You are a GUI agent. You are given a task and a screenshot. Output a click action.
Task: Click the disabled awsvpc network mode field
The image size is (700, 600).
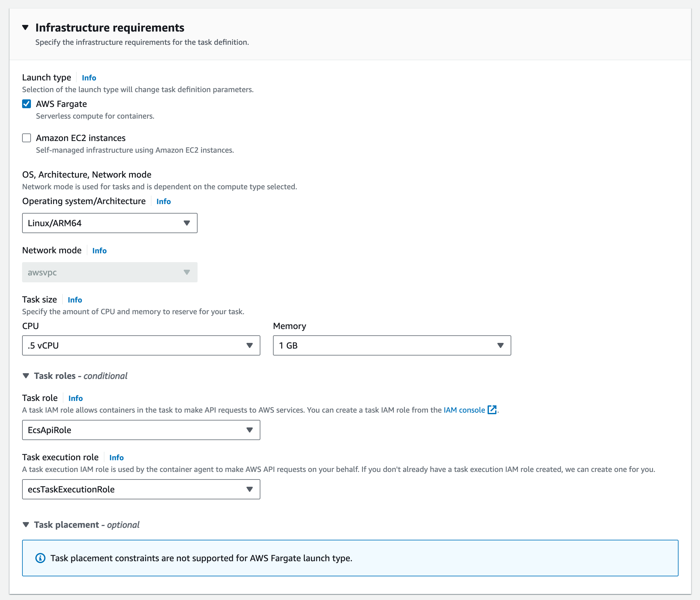[x=110, y=272]
